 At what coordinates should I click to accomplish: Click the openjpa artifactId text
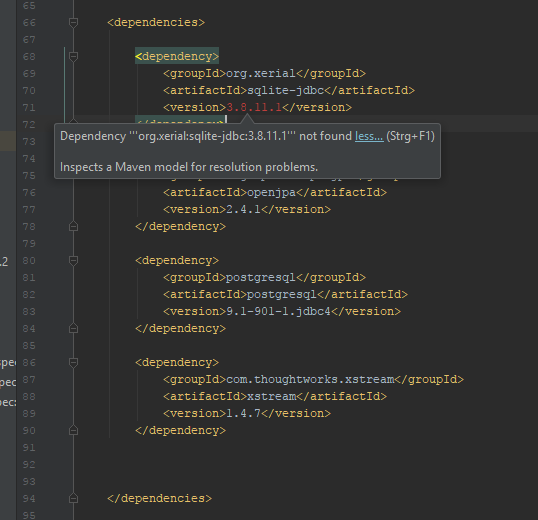tap(271, 192)
